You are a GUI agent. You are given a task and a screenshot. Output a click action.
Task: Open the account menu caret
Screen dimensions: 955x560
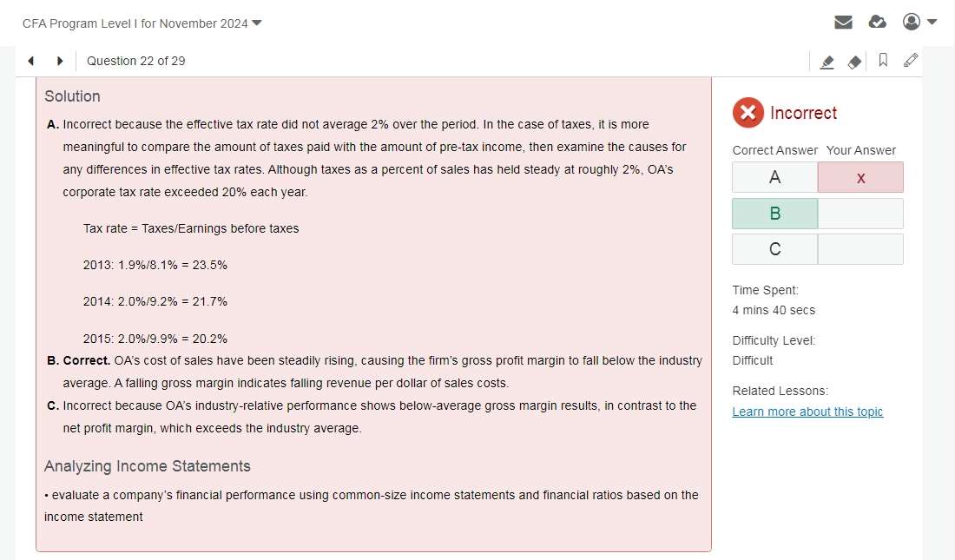pos(932,22)
